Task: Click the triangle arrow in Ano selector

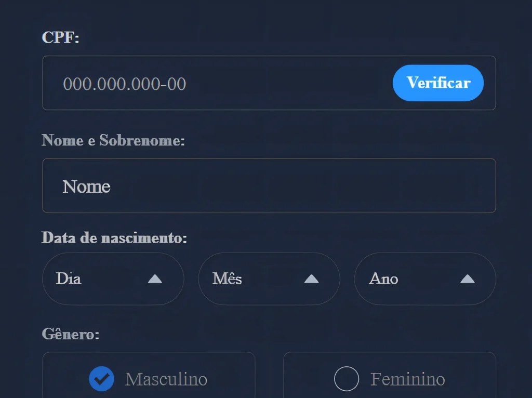Action: pyautogui.click(x=468, y=279)
